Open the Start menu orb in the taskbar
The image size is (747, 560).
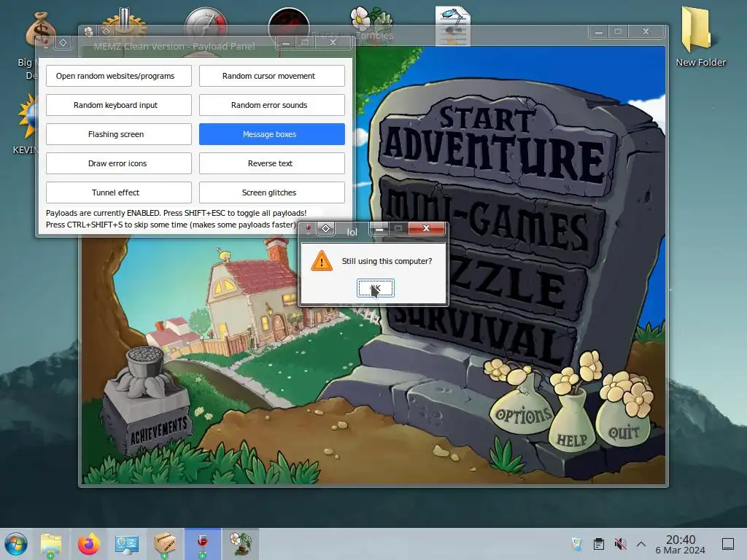point(16,544)
